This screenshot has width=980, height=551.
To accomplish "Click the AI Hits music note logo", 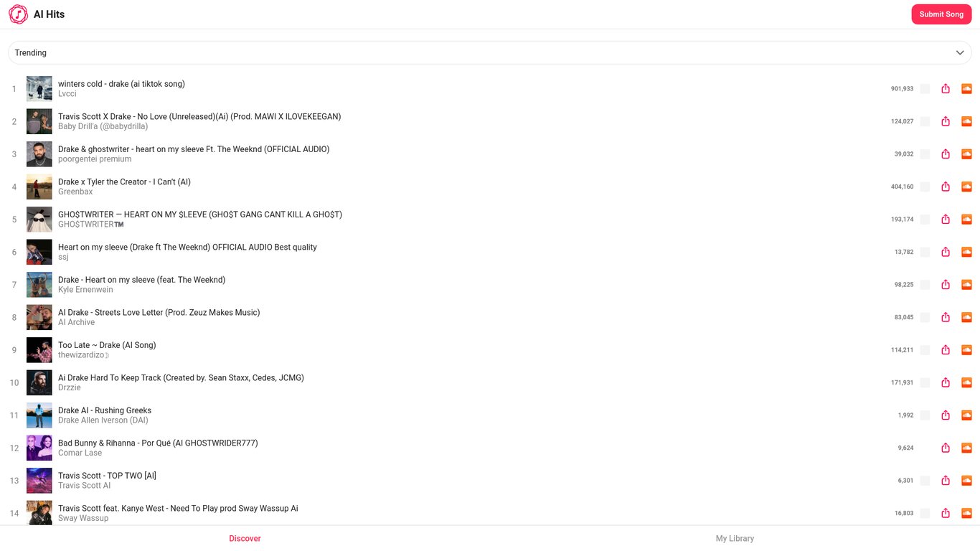I will pos(19,14).
